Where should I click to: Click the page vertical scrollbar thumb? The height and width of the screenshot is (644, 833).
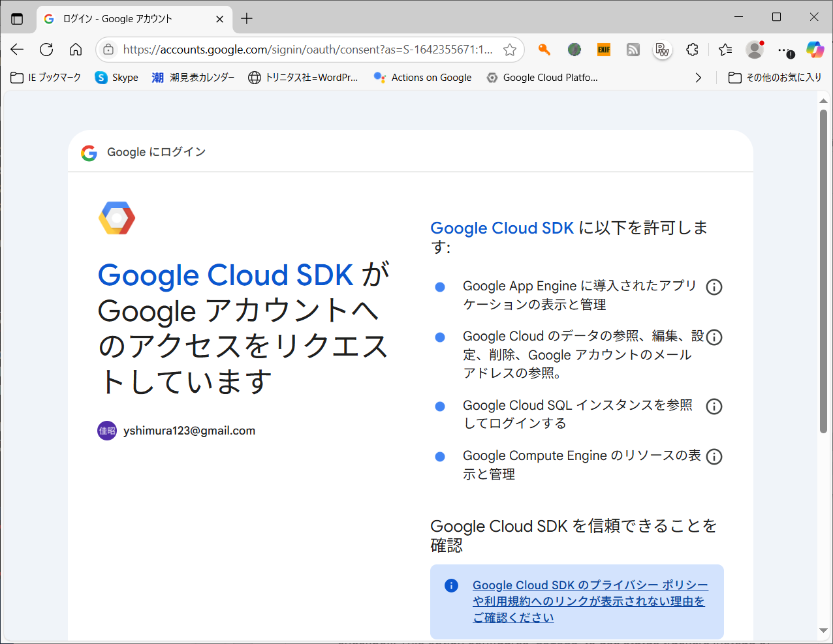[823, 271]
